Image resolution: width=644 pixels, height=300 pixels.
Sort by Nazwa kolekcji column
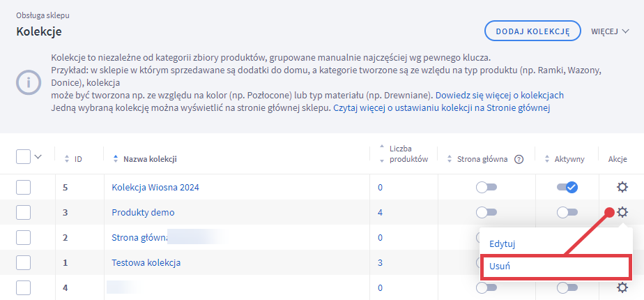coord(116,159)
